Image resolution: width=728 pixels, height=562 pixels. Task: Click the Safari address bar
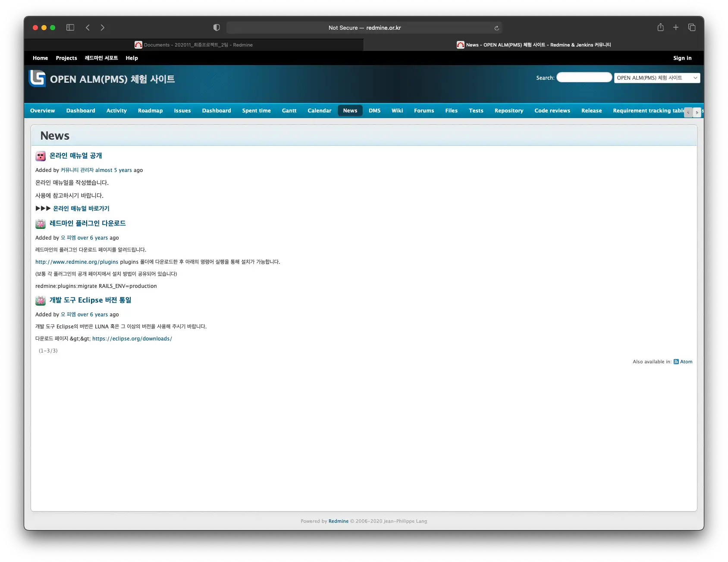[x=364, y=28]
